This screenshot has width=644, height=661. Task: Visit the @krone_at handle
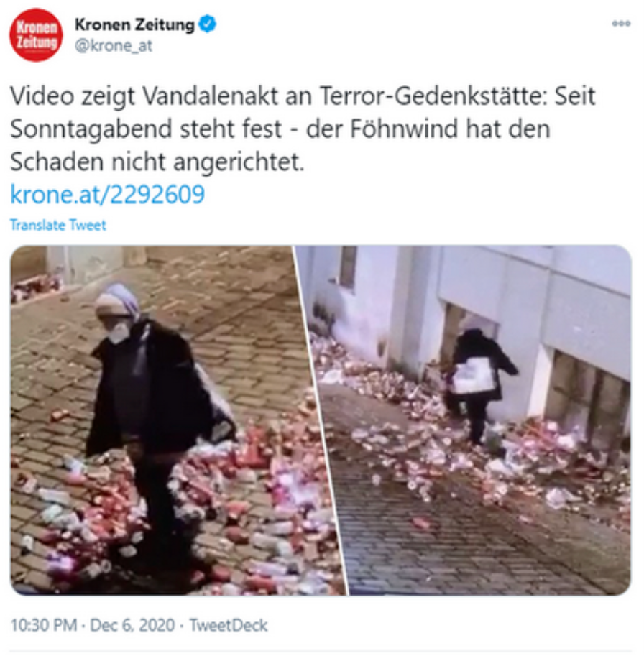point(113,45)
